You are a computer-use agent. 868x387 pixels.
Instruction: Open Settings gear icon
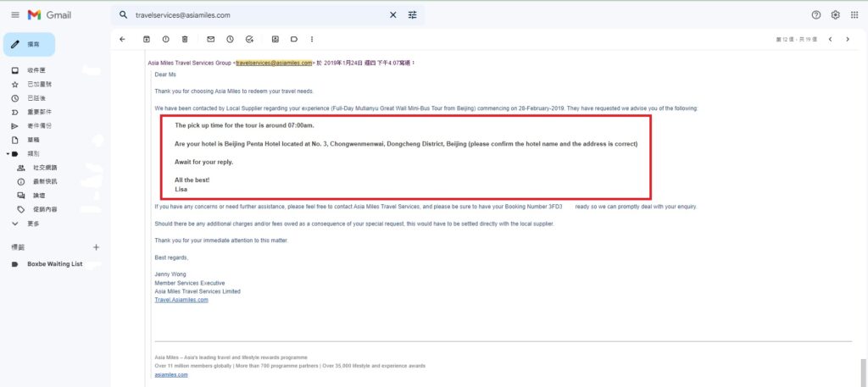pyautogui.click(x=835, y=15)
